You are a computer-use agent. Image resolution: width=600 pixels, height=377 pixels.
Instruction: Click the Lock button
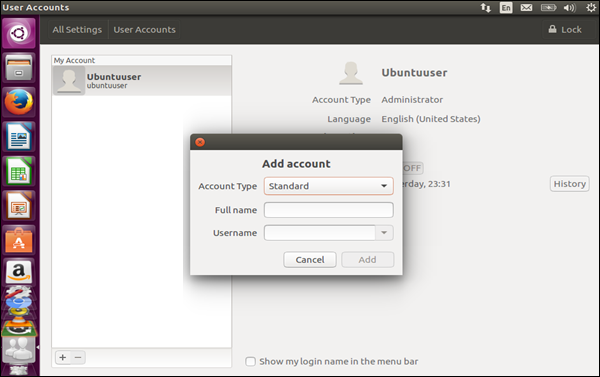(x=565, y=29)
